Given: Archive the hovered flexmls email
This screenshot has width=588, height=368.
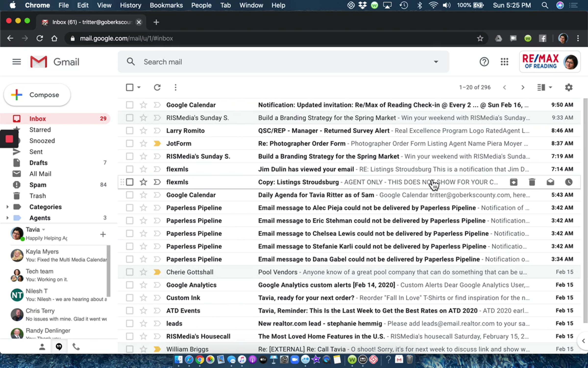Looking at the screenshot, I should 514,182.
